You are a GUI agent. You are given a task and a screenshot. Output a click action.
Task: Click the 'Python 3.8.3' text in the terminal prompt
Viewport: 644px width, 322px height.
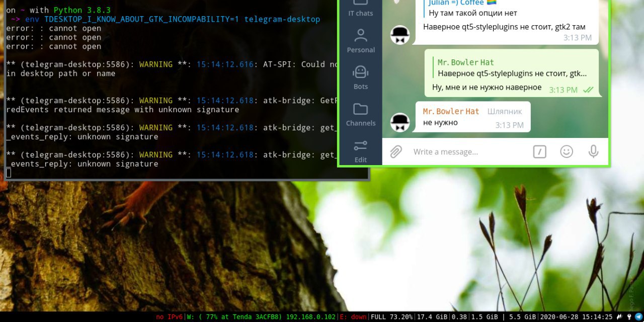tap(82, 10)
